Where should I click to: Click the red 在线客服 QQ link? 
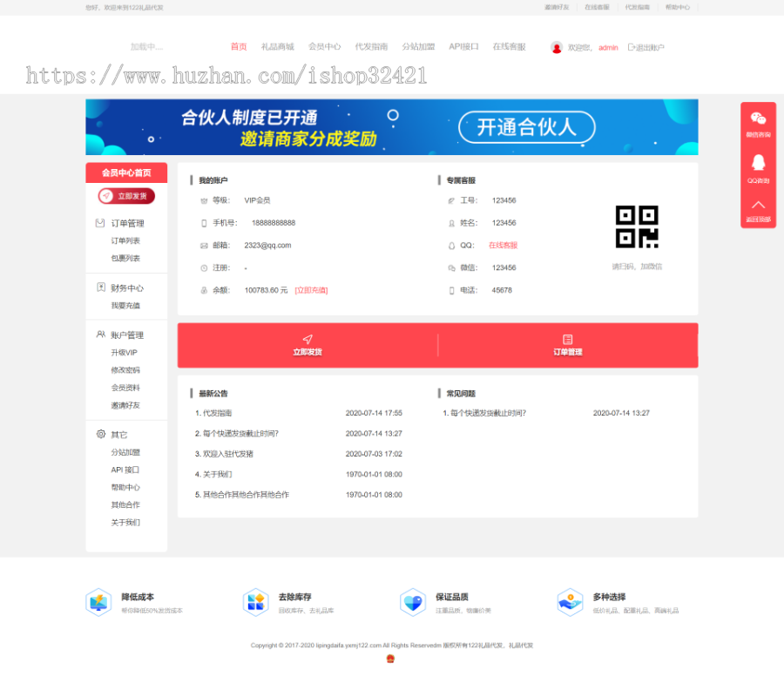click(503, 246)
